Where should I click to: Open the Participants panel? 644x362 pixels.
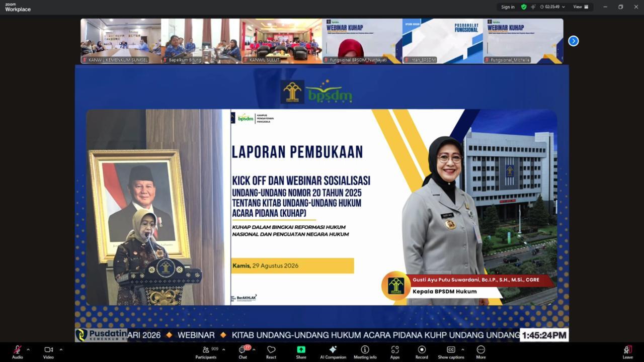click(206, 352)
